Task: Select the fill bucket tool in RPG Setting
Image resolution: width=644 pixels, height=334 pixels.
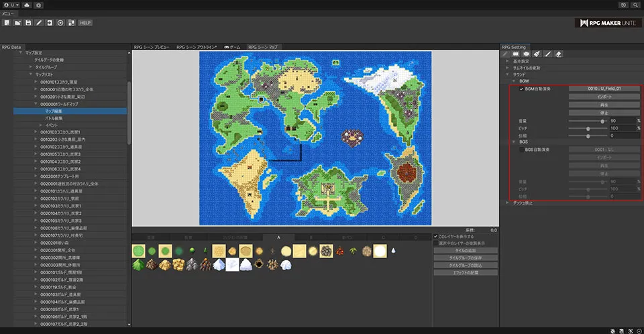Action: point(537,54)
